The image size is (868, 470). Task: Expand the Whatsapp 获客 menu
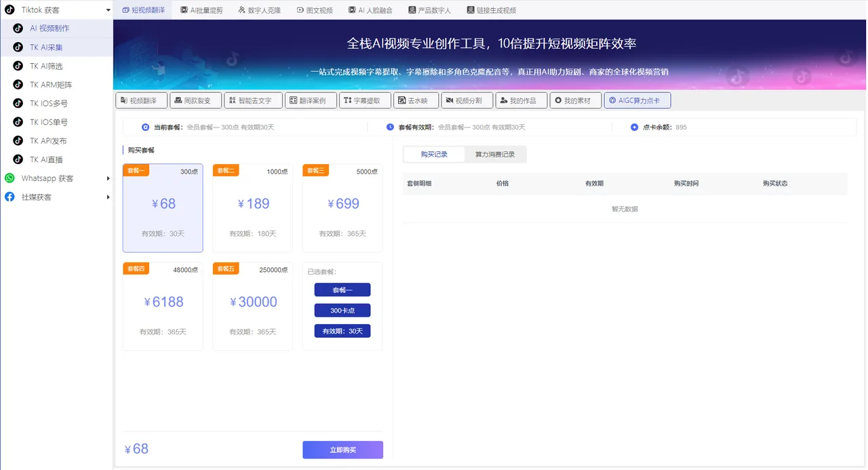56,178
